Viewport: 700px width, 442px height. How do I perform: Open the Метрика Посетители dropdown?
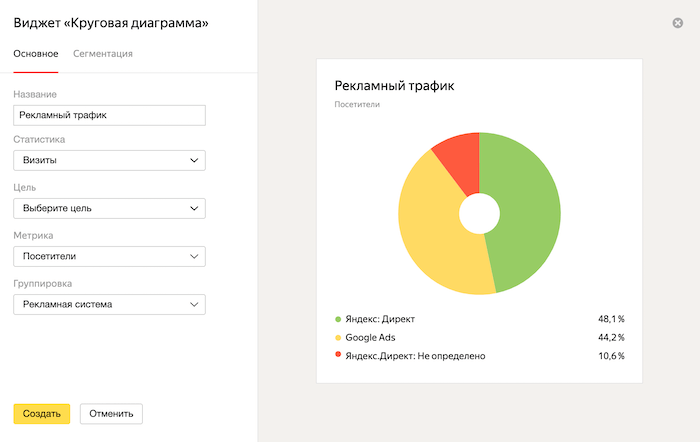click(x=109, y=256)
